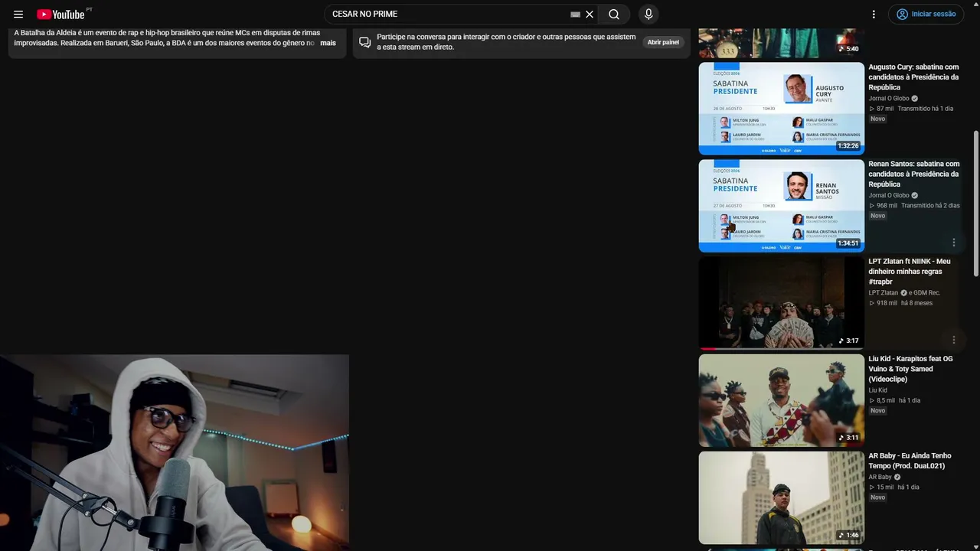Click the page's vertical scrollbar thumb

tap(975, 204)
